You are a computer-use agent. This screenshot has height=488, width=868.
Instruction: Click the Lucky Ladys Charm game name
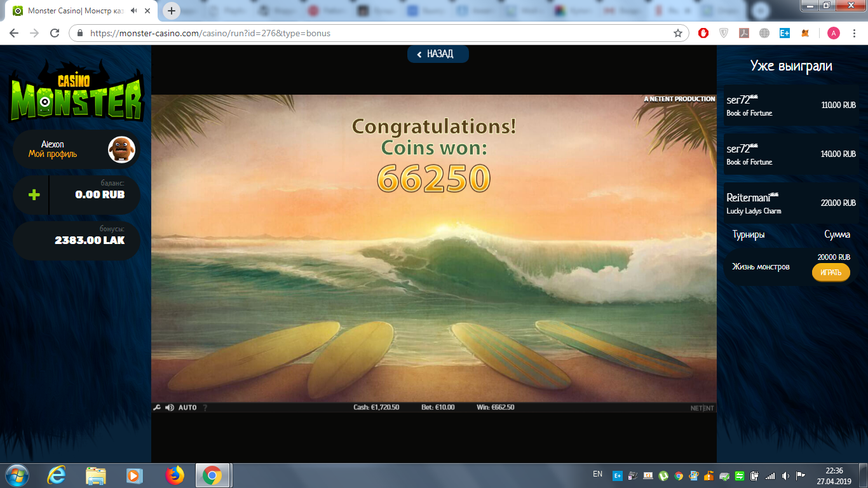754,211
